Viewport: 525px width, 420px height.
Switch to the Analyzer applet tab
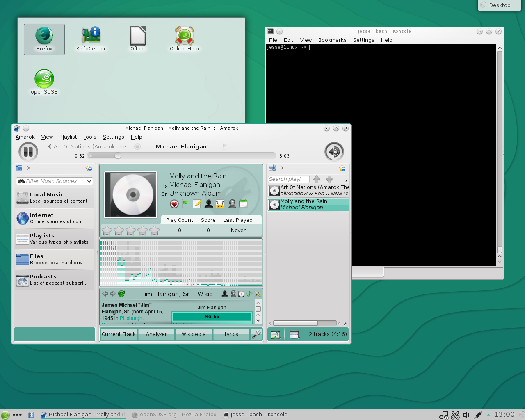[156, 334]
